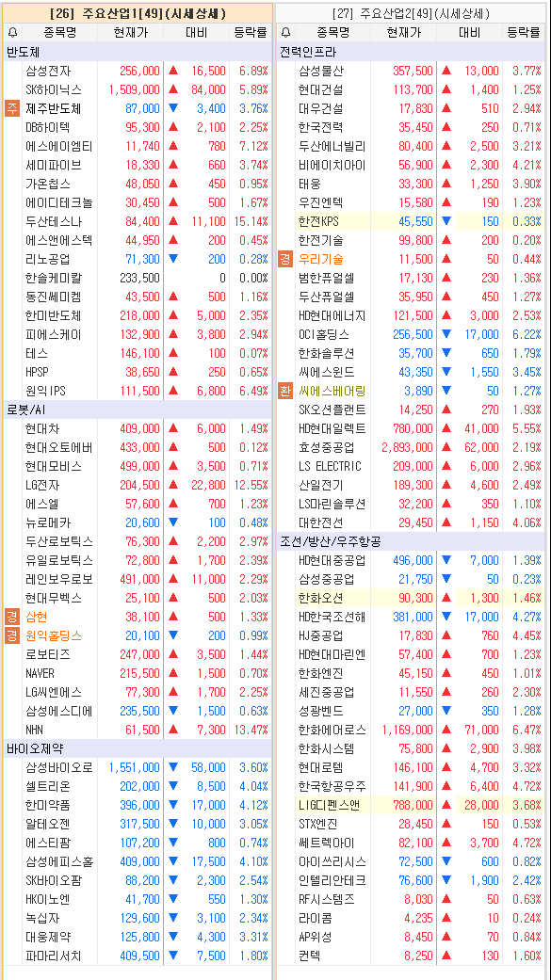The height and width of the screenshot is (980, 551).
Task: Sort panel 26 by 현재가 column header
Action: [131, 33]
